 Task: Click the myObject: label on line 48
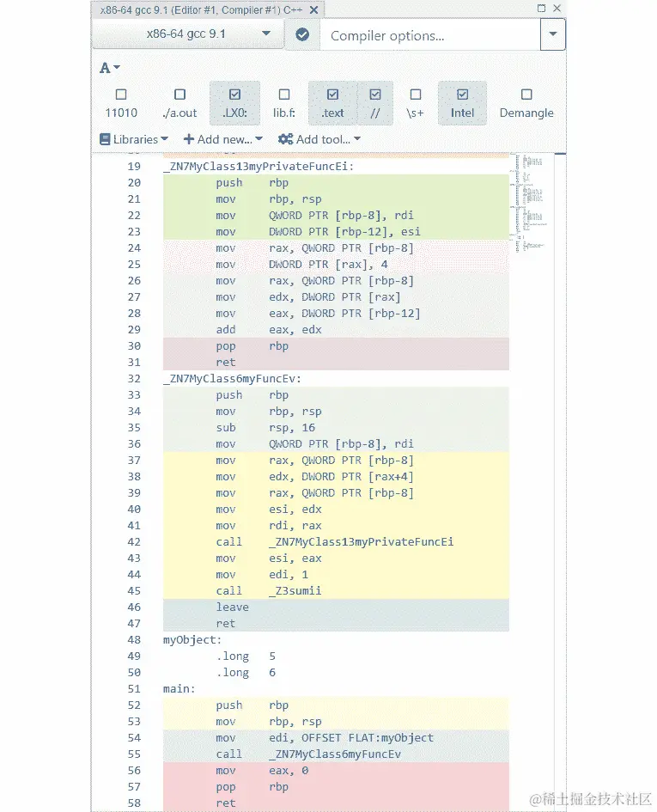(192, 639)
